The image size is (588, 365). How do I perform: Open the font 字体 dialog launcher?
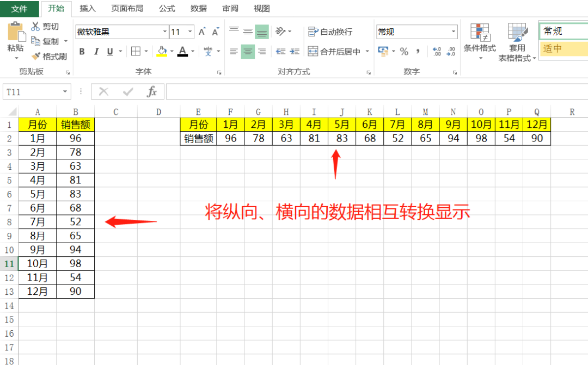click(x=219, y=72)
